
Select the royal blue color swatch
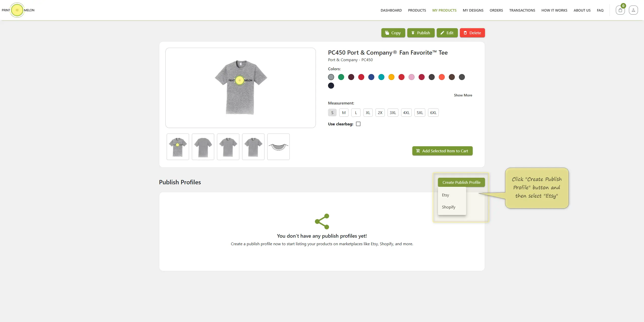point(371,77)
